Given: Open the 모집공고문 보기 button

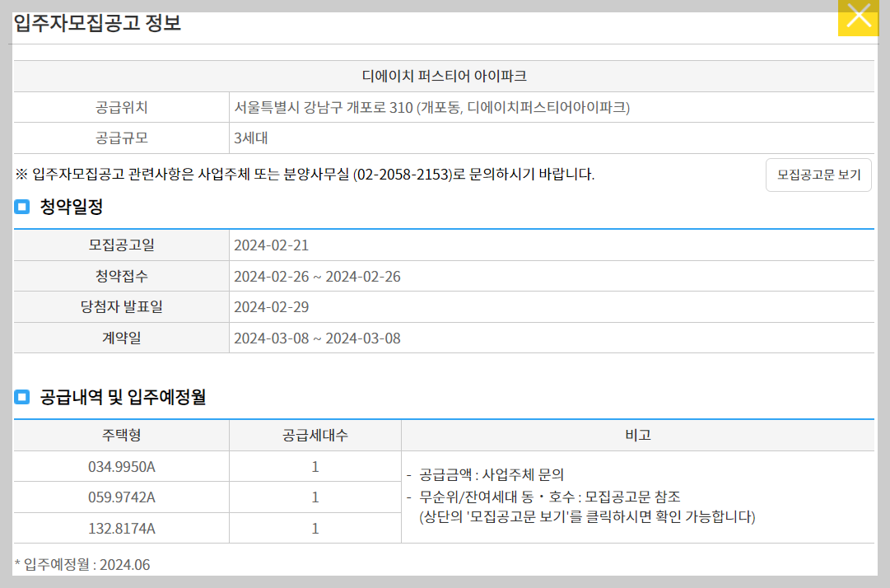Looking at the screenshot, I should point(818,175).
